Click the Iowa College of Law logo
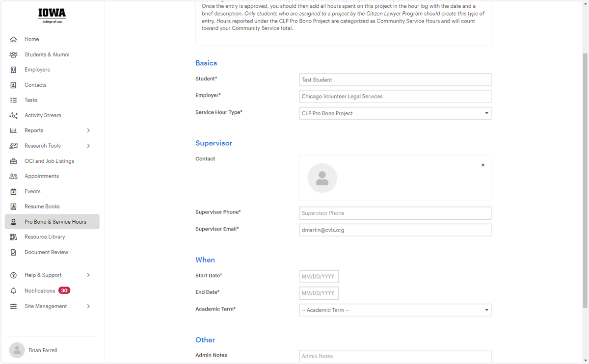The height and width of the screenshot is (364, 589). [x=52, y=15]
